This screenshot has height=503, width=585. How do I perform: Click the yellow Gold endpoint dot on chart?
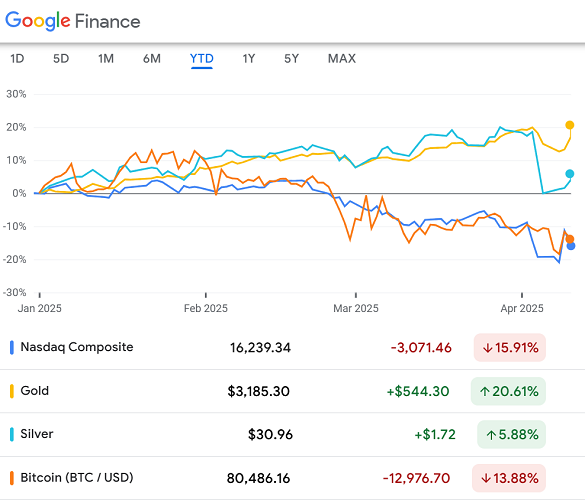(570, 125)
